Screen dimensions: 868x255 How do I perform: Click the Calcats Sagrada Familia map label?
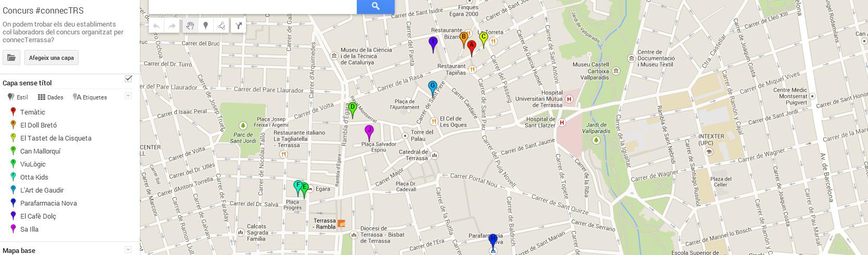(257, 233)
